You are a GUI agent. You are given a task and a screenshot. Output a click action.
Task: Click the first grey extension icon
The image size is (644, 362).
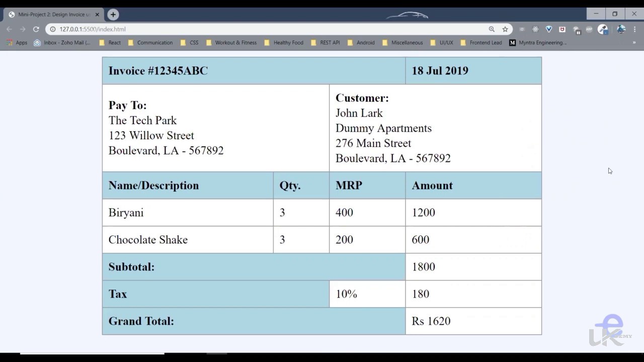522,29
